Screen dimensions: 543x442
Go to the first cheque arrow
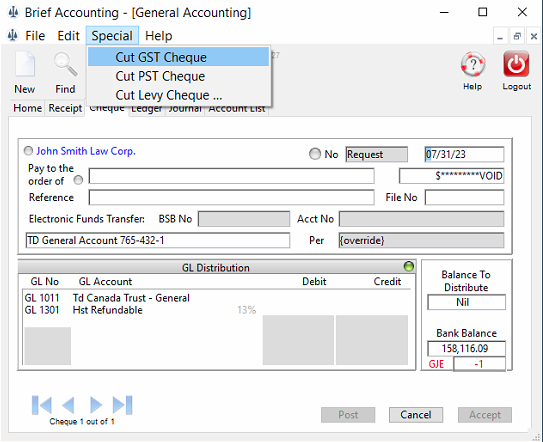click(x=42, y=405)
